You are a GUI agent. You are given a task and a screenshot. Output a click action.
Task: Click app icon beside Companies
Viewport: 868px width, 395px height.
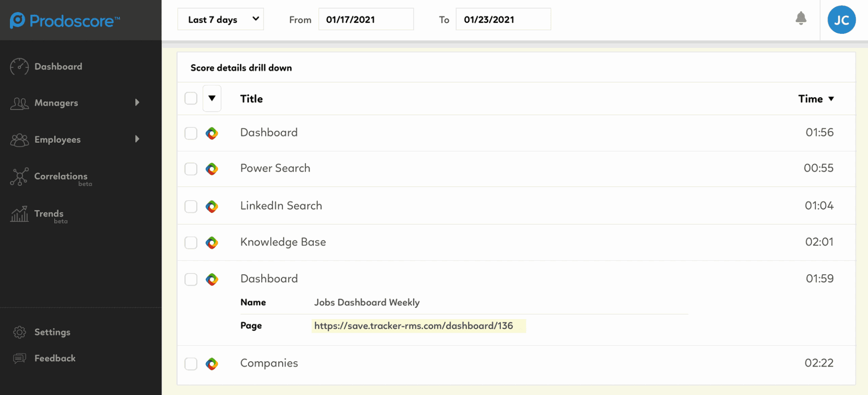tap(212, 364)
